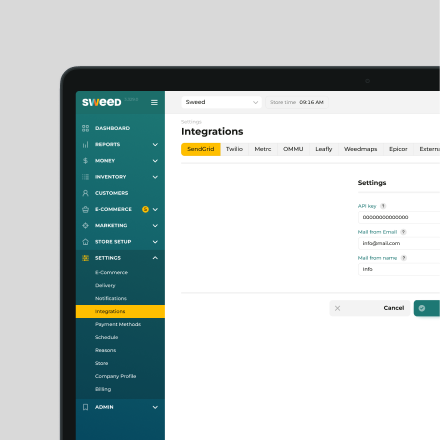
Task: Click the Cancel button
Action: tap(369, 308)
